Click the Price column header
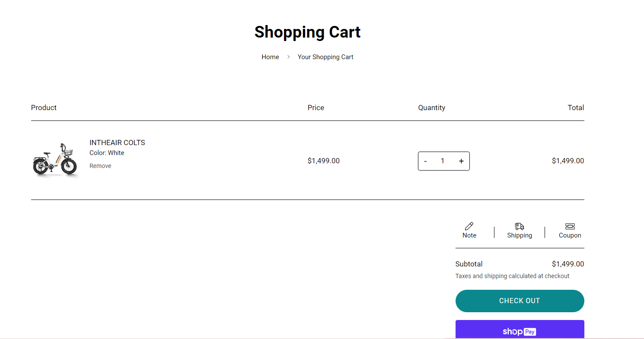644x339 pixels. coord(316,108)
